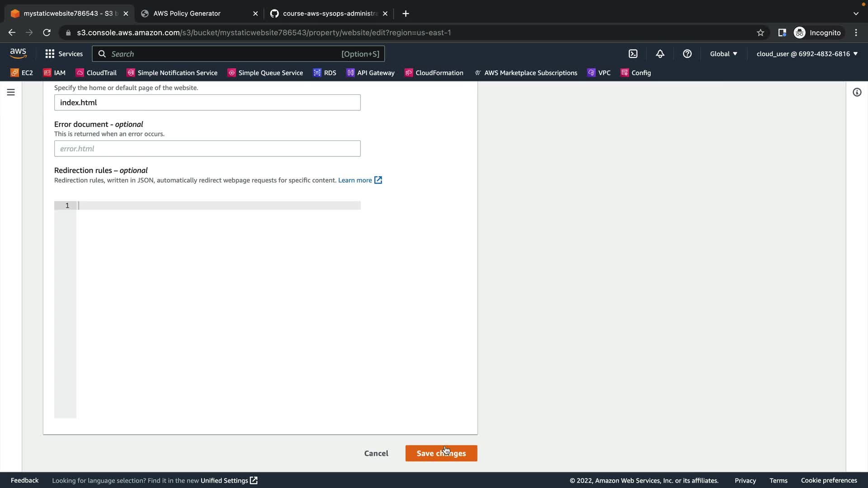This screenshot has height=488, width=868.
Task: Expand the Global region dropdown
Action: click(723, 54)
